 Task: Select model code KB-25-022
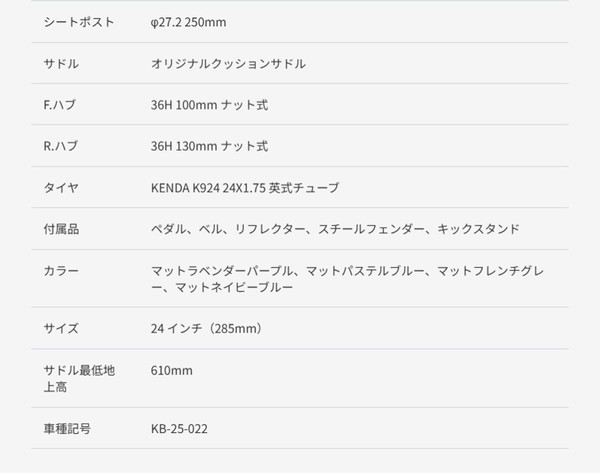(x=179, y=428)
